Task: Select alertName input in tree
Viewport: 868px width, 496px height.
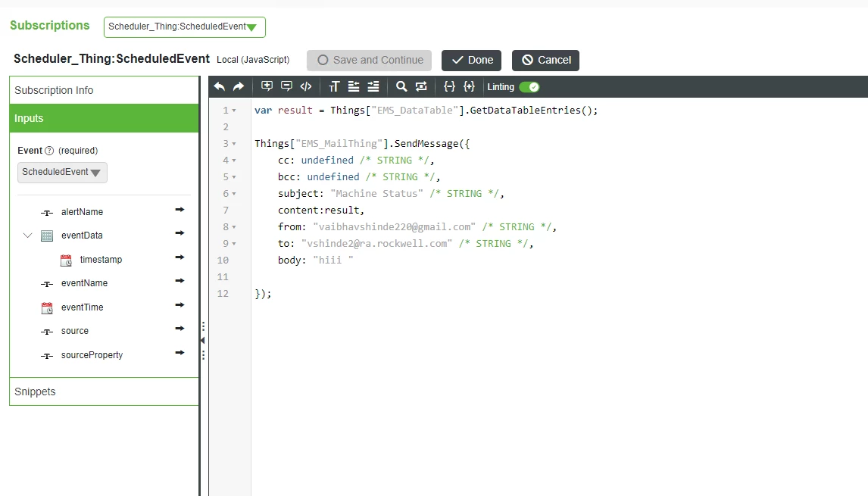Action: (x=82, y=212)
